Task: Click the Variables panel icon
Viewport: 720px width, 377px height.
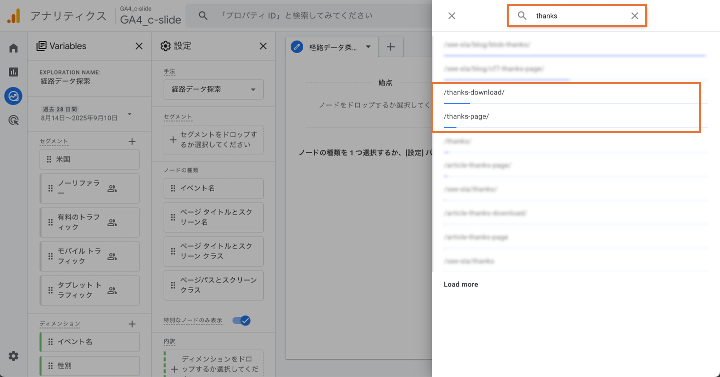Action: [x=41, y=46]
